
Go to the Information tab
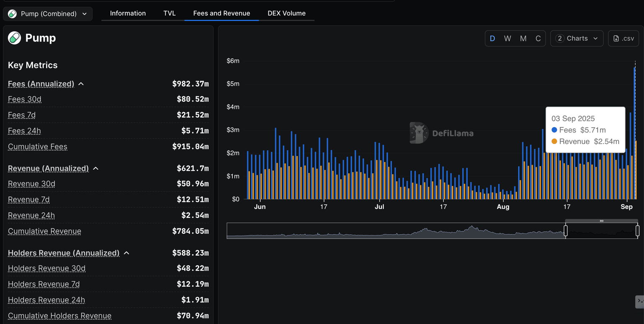click(128, 13)
